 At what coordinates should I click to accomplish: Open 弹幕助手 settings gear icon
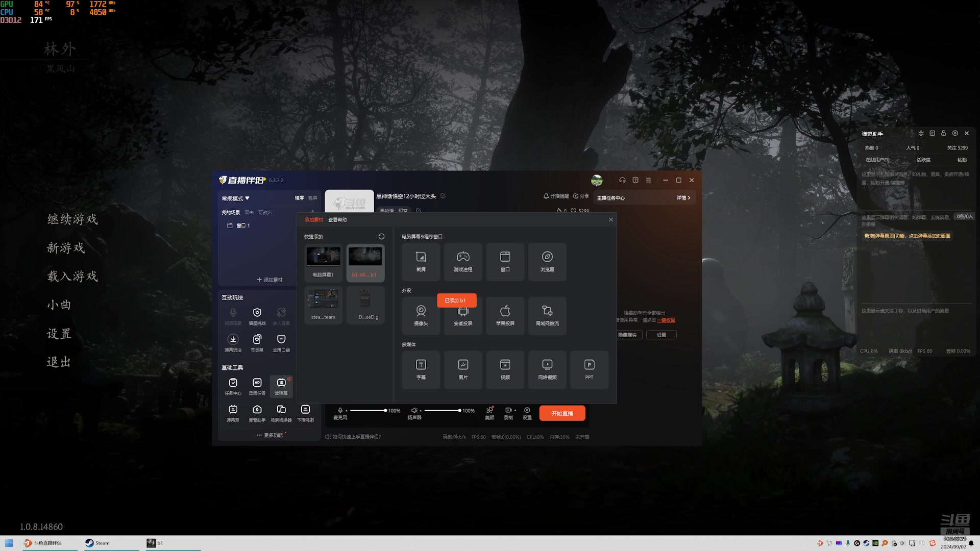pos(955,133)
